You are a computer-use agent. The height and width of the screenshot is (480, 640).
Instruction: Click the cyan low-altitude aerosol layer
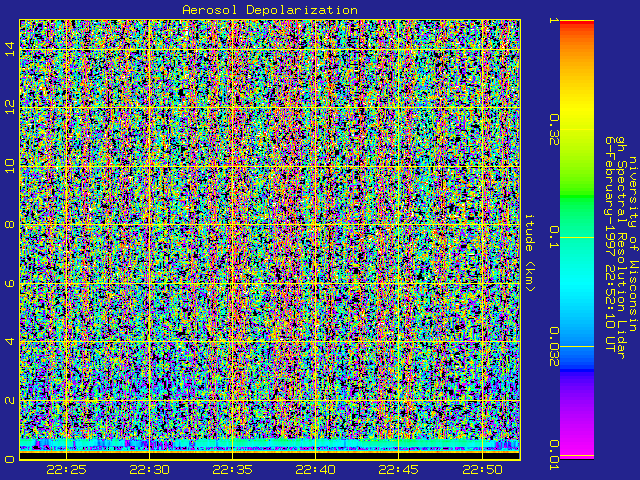pos(270,444)
